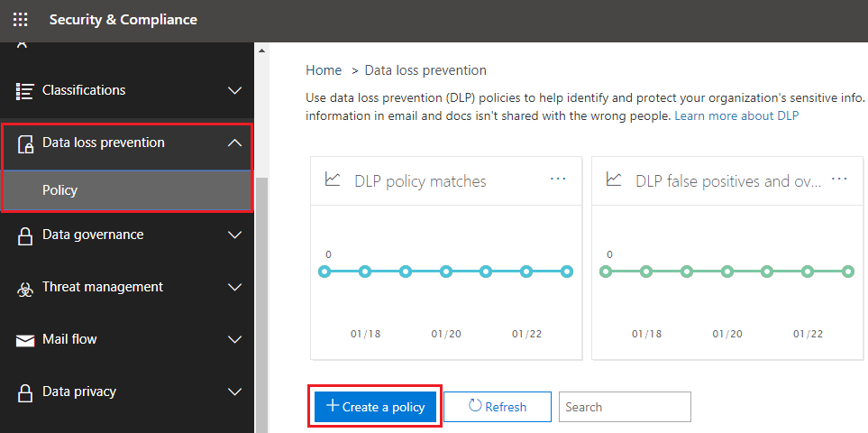Open Learn more about DLP link
Viewport: 868px width, 433px height.
coord(736,115)
